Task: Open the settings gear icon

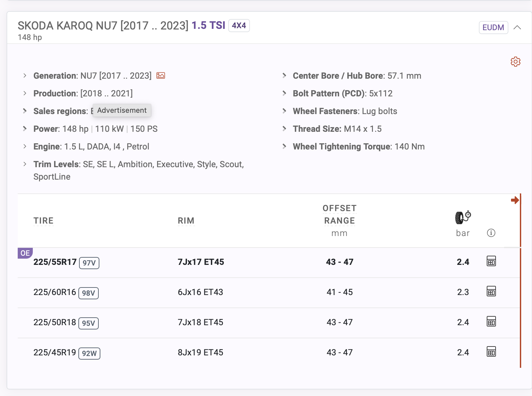Action: pyautogui.click(x=515, y=62)
